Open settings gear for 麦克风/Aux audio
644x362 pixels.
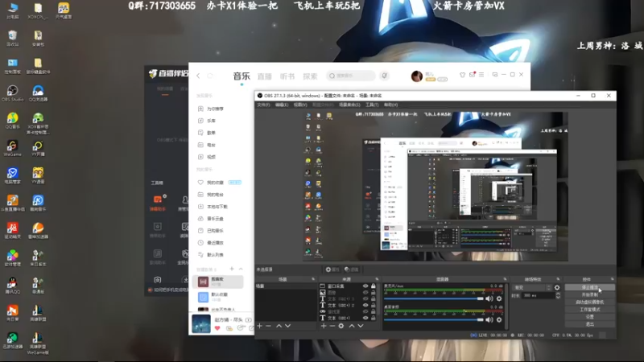(x=499, y=298)
